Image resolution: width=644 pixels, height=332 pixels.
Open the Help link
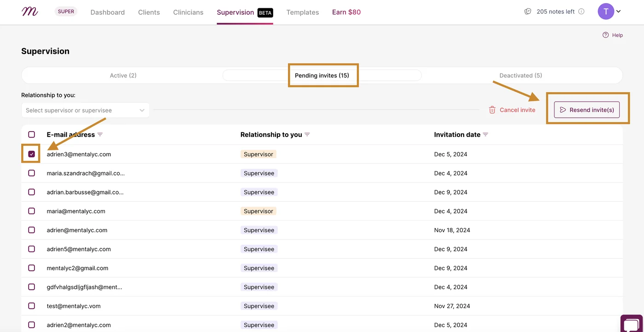click(x=613, y=35)
